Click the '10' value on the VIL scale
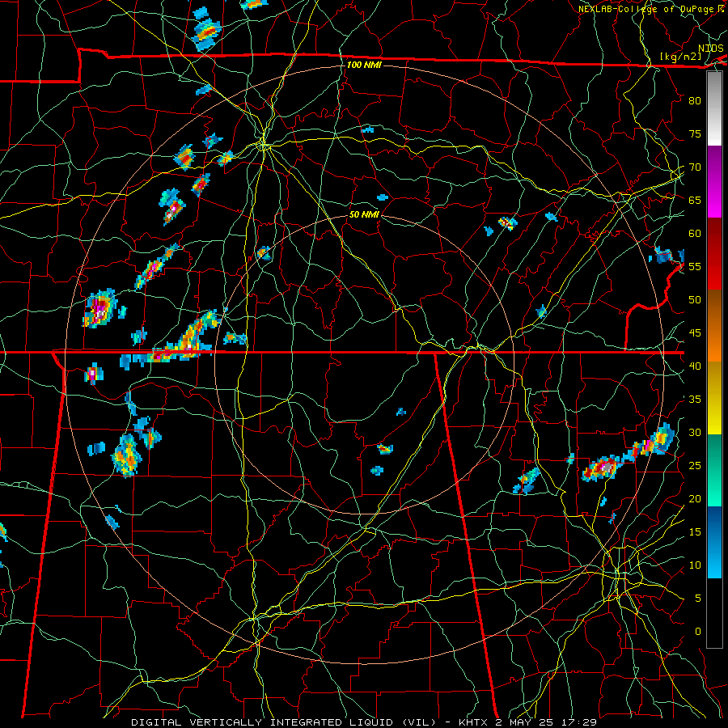This screenshot has width=728, height=728. click(x=695, y=565)
